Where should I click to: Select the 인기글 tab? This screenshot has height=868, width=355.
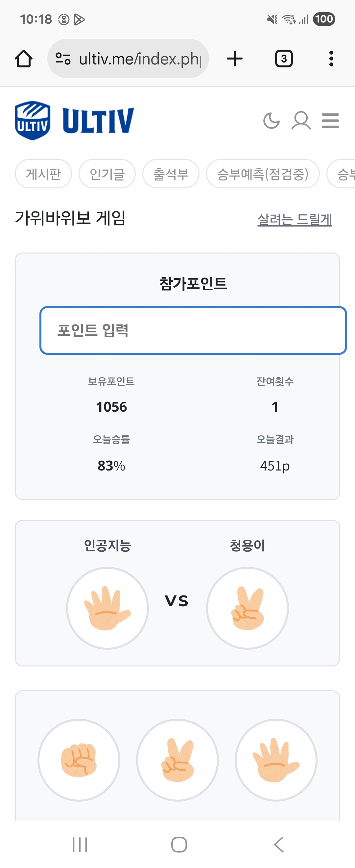click(107, 174)
